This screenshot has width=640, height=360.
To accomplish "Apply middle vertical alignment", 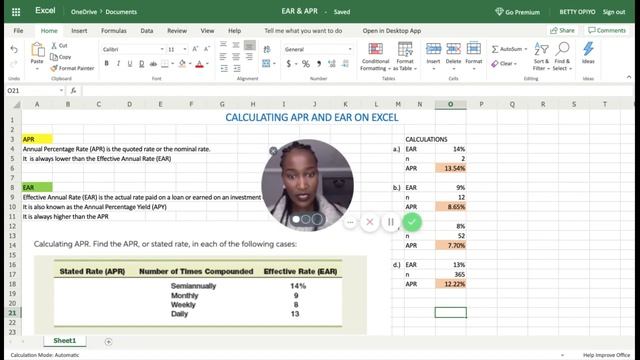I will click(x=236, y=45).
